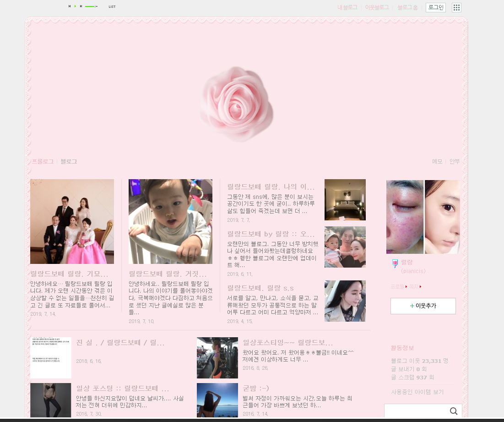Viewport: 504px width, 422px height.
Task: Go to 내 블로그 link at the top
Action: pyautogui.click(x=347, y=7)
